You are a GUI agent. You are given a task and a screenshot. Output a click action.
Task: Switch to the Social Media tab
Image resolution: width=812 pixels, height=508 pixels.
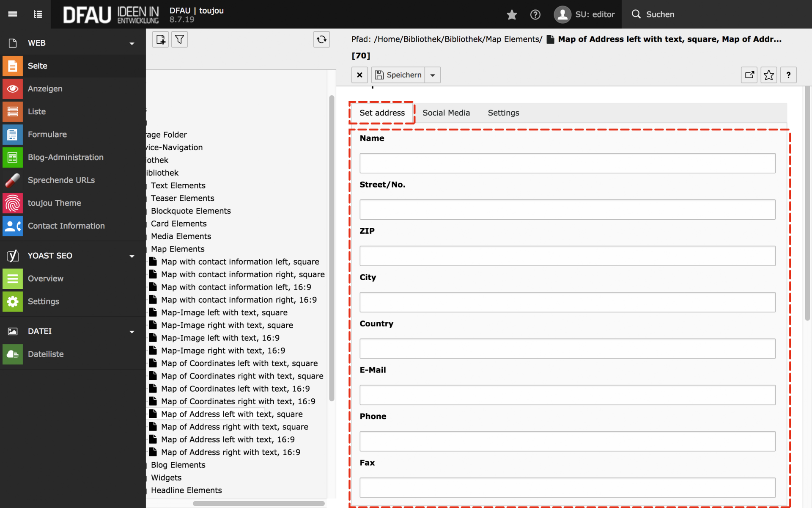tap(446, 113)
